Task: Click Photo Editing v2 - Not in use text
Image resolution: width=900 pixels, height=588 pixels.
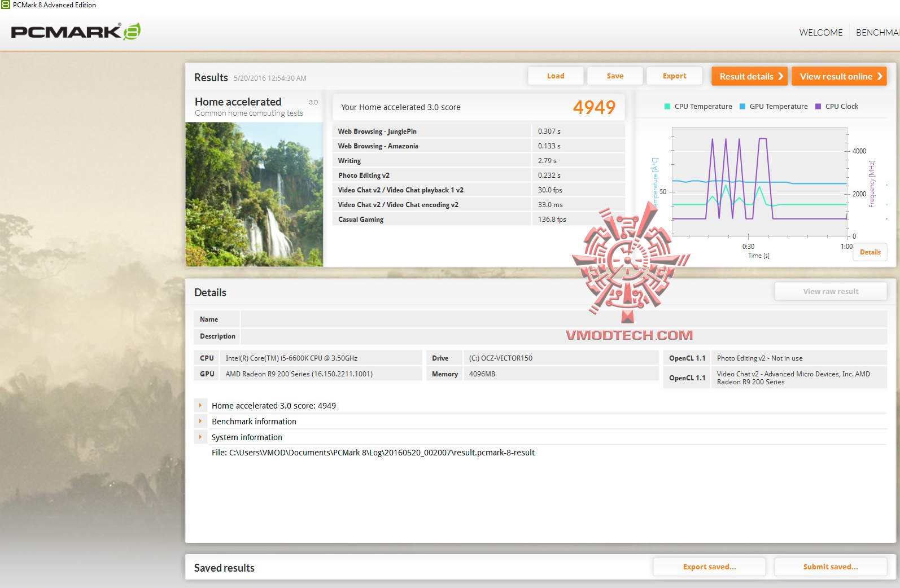Action: click(759, 358)
